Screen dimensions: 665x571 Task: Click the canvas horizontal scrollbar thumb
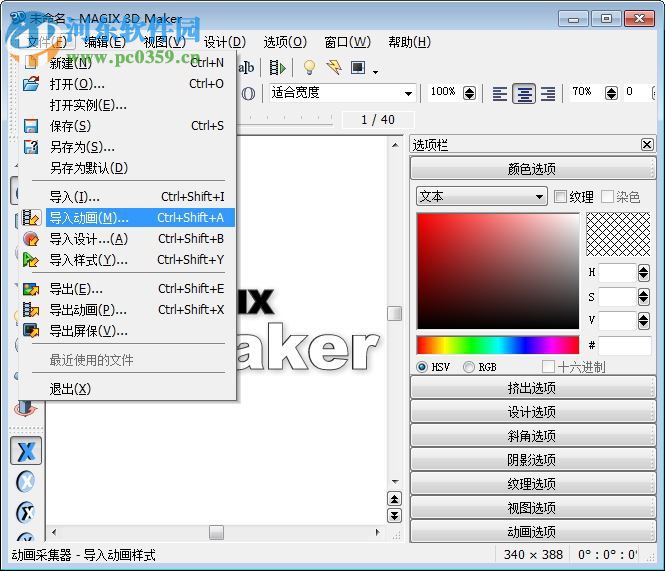tap(216, 532)
